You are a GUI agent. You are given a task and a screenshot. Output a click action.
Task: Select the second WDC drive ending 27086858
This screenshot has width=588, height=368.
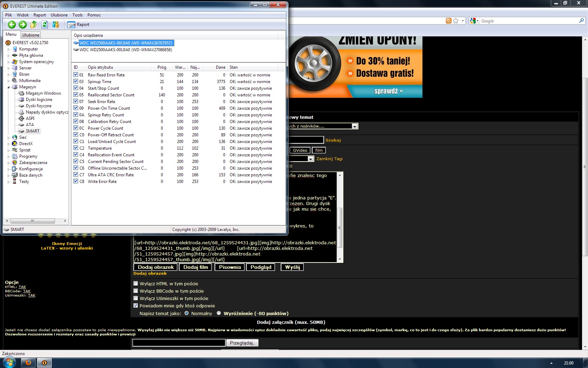point(126,50)
